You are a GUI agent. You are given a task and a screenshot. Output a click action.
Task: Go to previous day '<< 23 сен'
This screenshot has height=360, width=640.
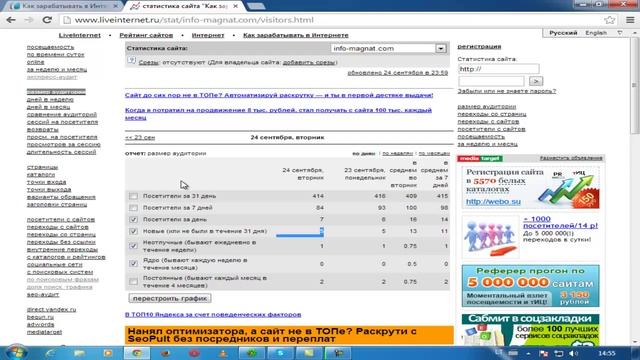click(x=140, y=138)
